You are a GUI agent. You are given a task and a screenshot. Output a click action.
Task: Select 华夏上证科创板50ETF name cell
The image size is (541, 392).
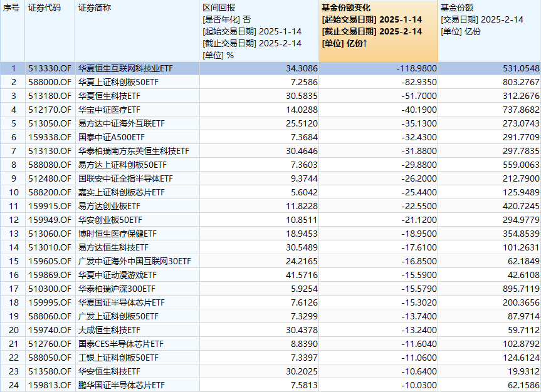137,82
